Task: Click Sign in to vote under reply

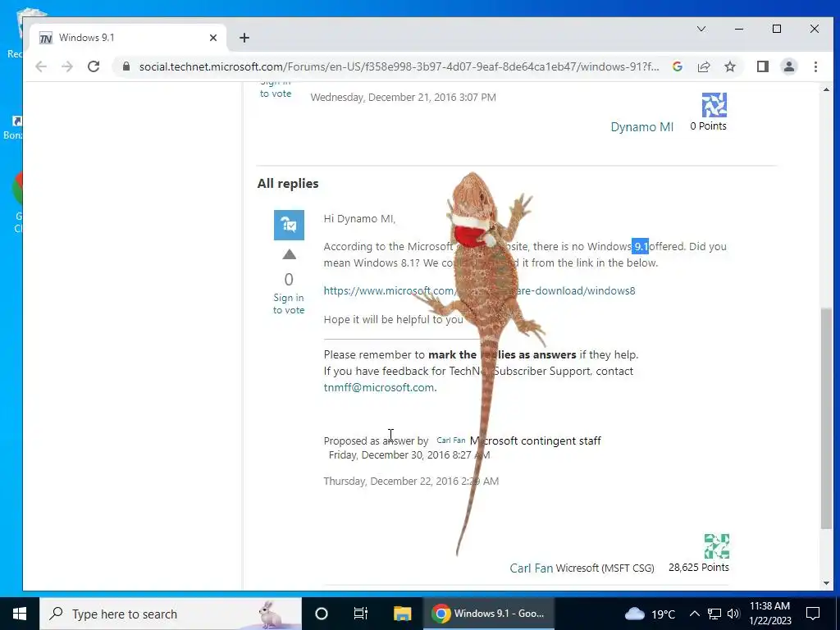Action: [x=289, y=304]
